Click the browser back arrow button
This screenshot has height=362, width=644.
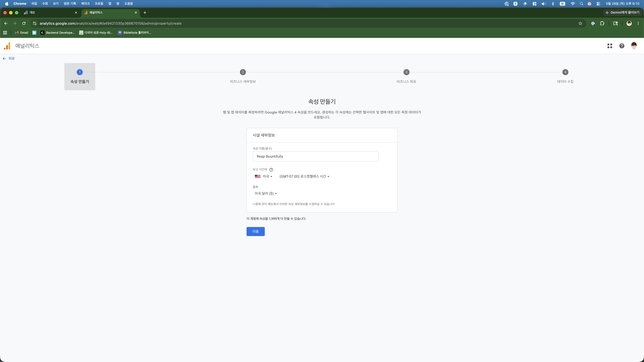[x=6, y=24]
